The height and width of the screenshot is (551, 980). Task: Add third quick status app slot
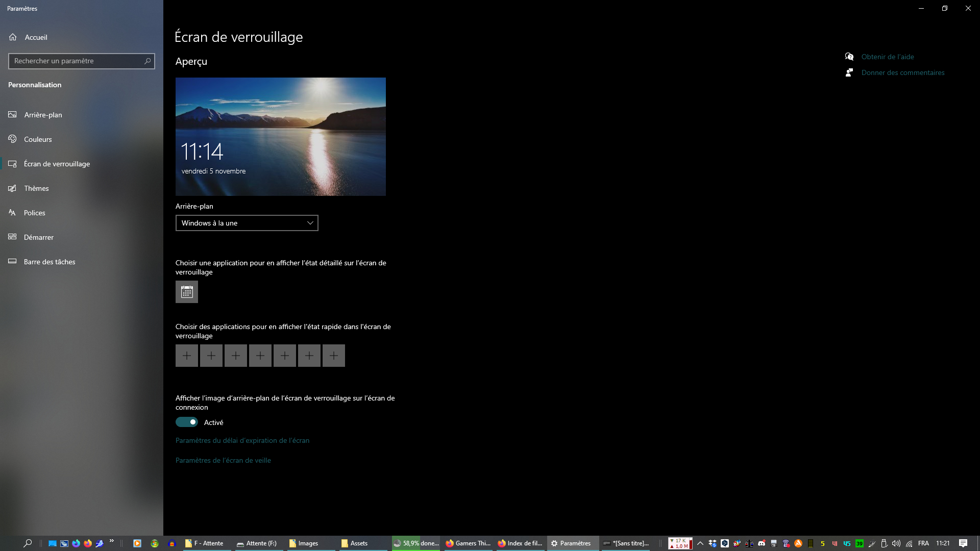(236, 356)
